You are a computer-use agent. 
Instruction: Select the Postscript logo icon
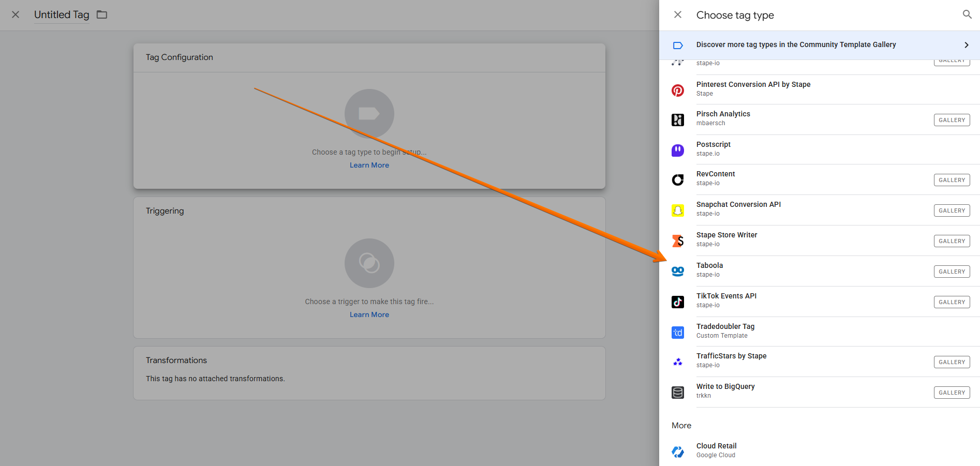coord(678,151)
